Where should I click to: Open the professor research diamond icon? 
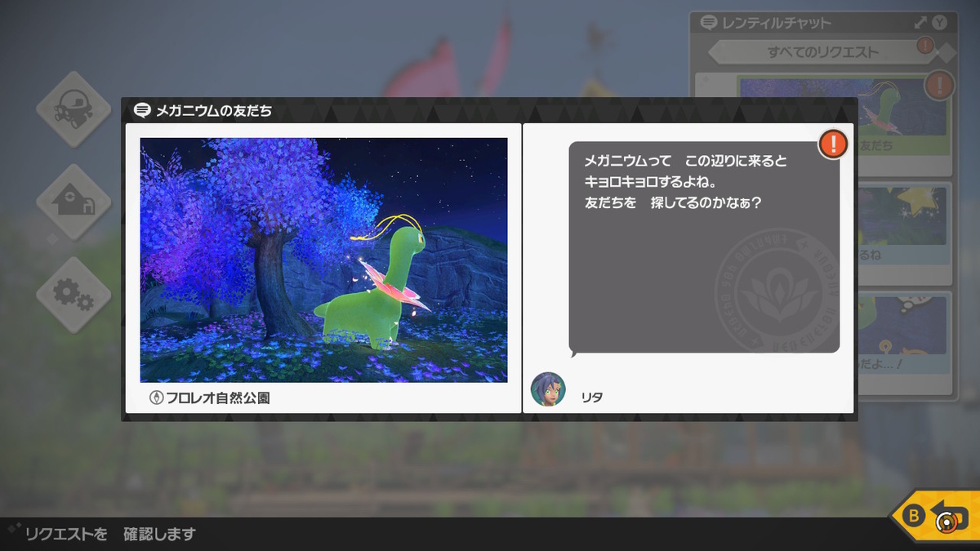point(73,109)
